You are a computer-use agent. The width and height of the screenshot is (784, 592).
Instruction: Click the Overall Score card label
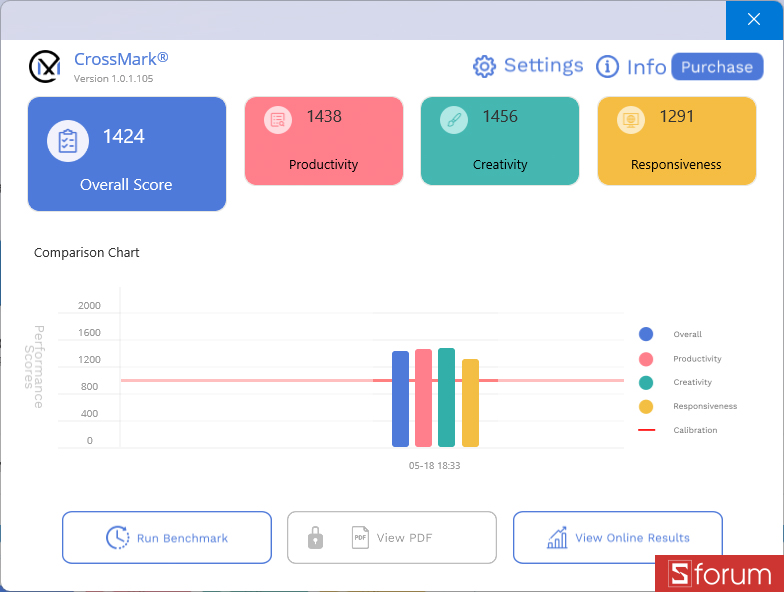(126, 184)
